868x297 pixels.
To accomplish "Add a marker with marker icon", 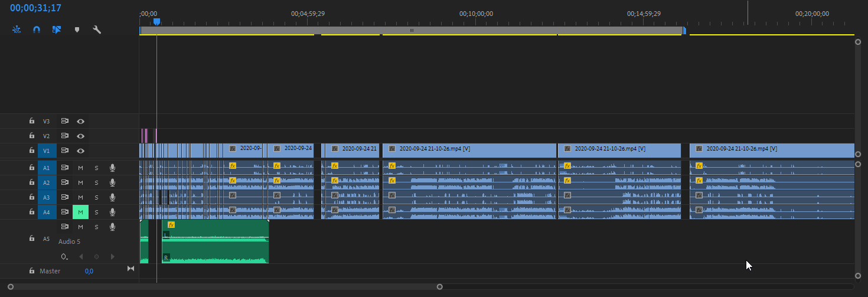I will click(x=77, y=29).
